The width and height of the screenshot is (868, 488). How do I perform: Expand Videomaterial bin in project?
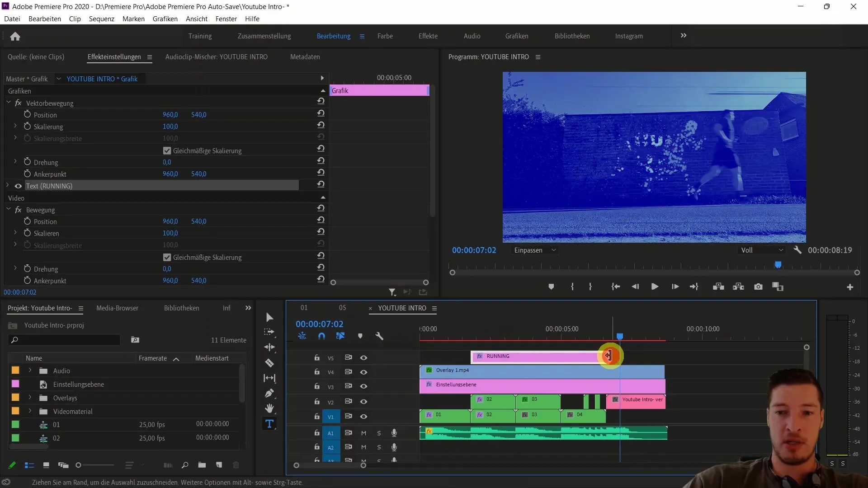pos(30,411)
